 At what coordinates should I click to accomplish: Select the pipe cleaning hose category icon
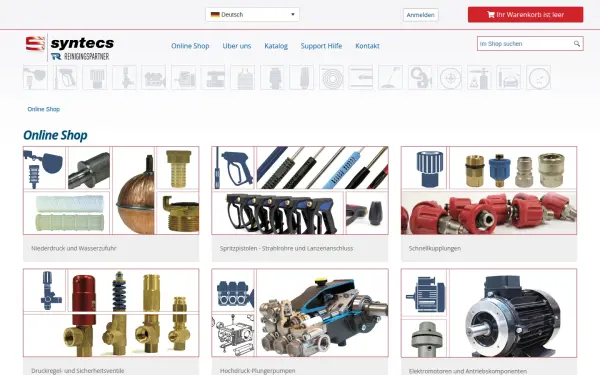point(361,77)
